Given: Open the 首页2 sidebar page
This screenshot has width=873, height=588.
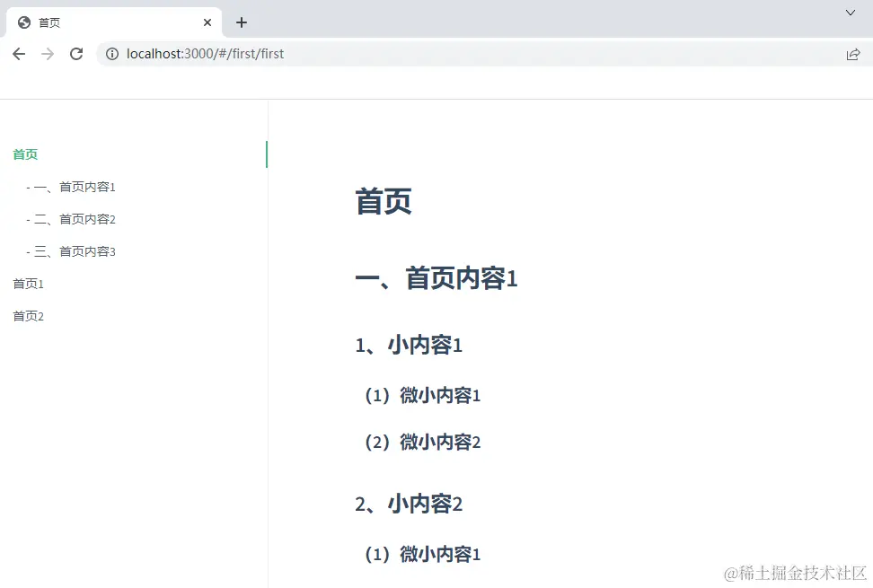Looking at the screenshot, I should 28,316.
